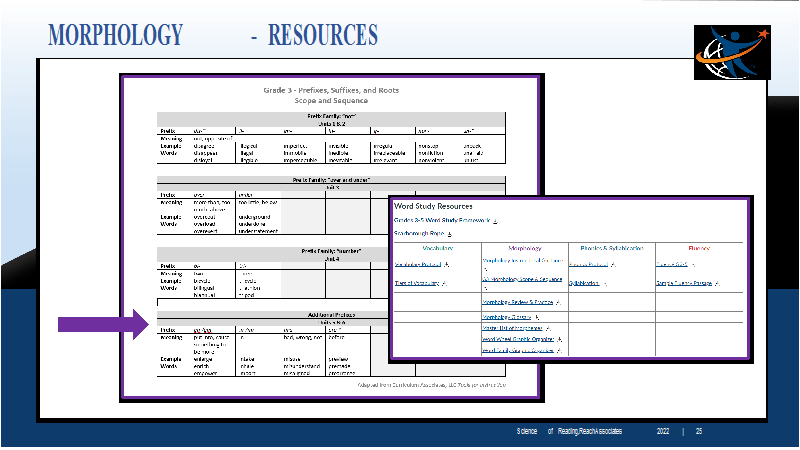This screenshot has width=800, height=450.
Task: Click the green Vocabulary column header
Action: (x=438, y=248)
